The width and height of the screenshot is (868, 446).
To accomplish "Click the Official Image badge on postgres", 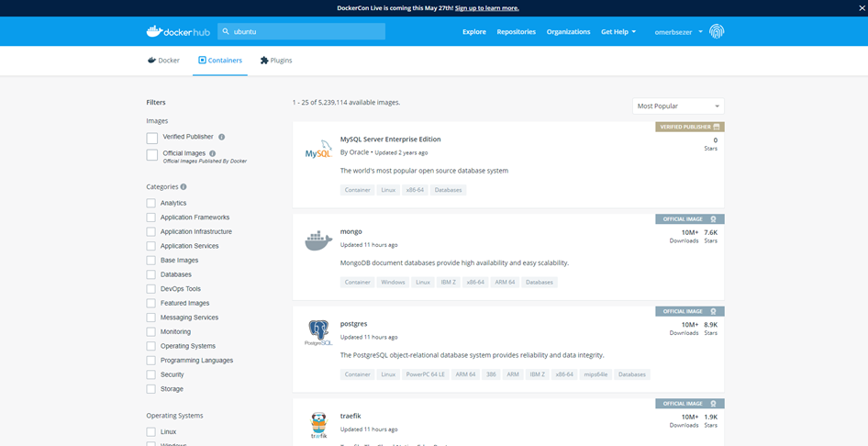I will point(690,311).
